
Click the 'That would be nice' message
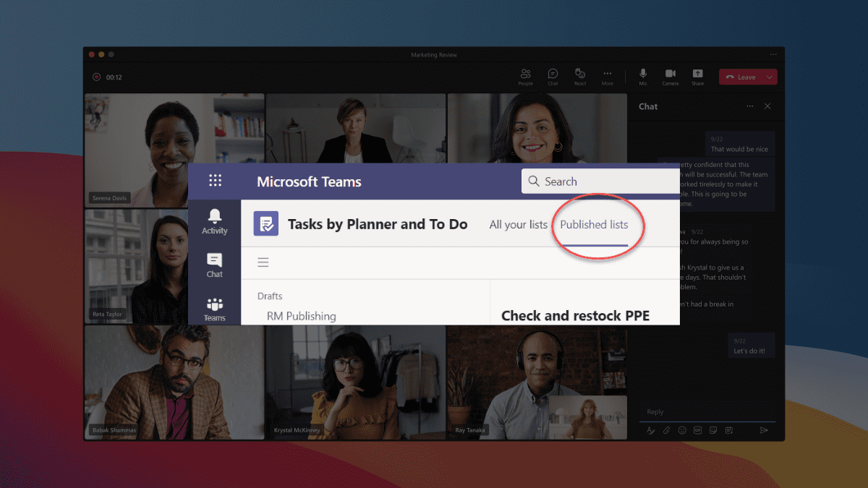[x=740, y=144]
